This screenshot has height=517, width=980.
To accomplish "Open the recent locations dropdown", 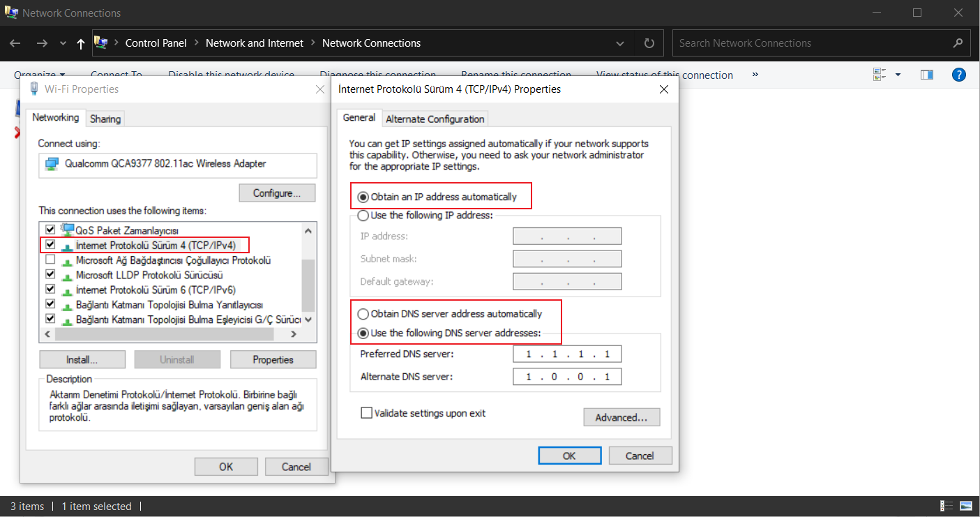I will 63,43.
